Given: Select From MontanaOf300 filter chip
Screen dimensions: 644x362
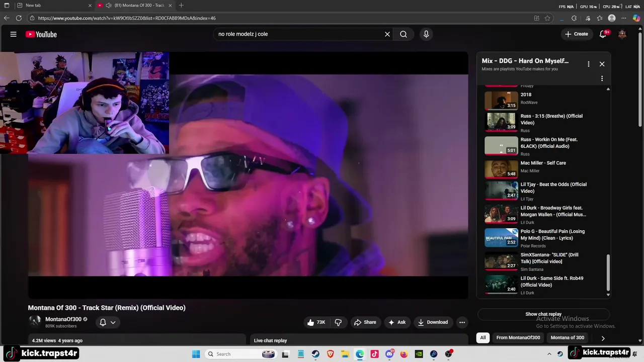Looking at the screenshot, I should (518, 338).
